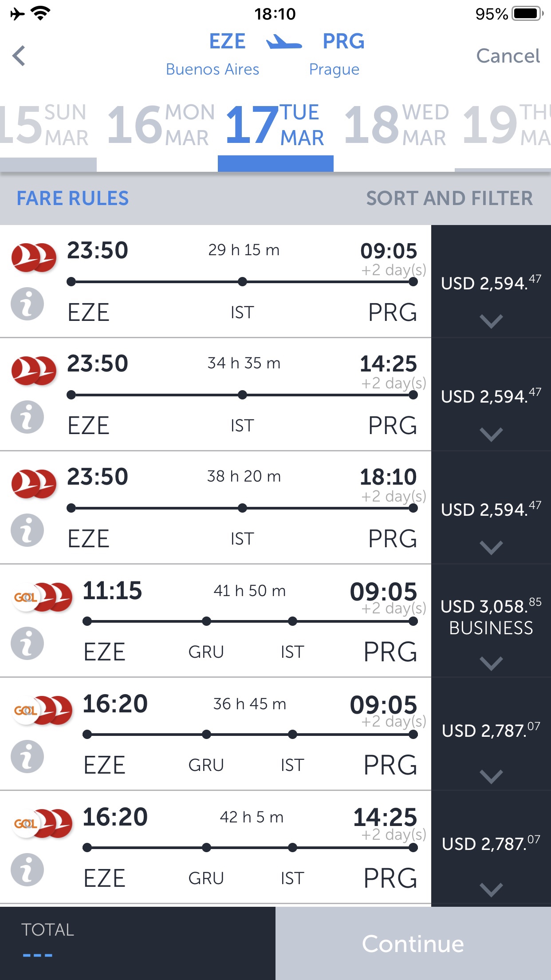Open info for the 42 h 5 m flight
551x980 pixels.
pos(27,870)
